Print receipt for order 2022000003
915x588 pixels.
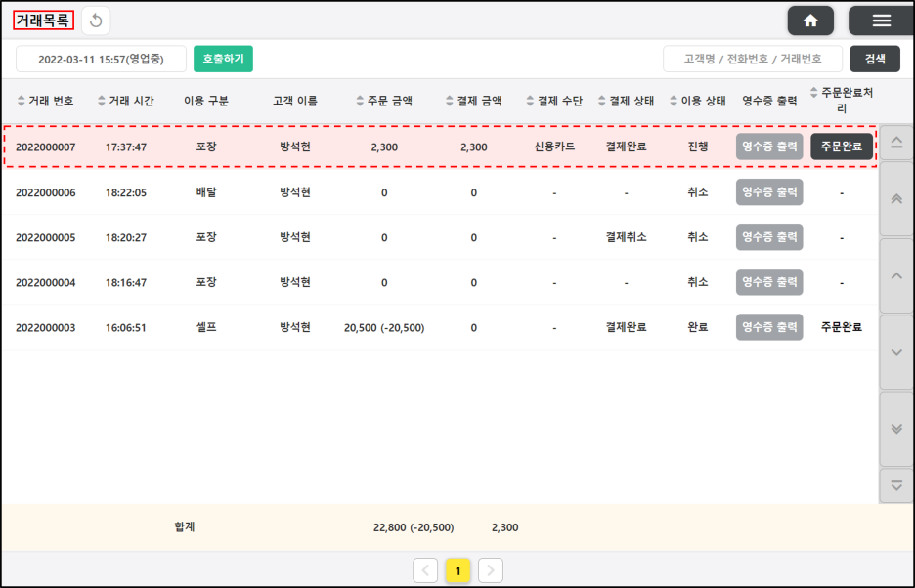click(769, 327)
